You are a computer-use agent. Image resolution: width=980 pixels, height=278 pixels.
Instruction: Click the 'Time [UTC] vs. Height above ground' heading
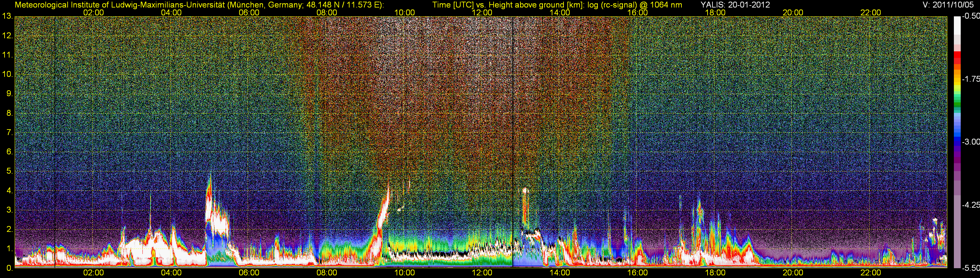(557, 5)
